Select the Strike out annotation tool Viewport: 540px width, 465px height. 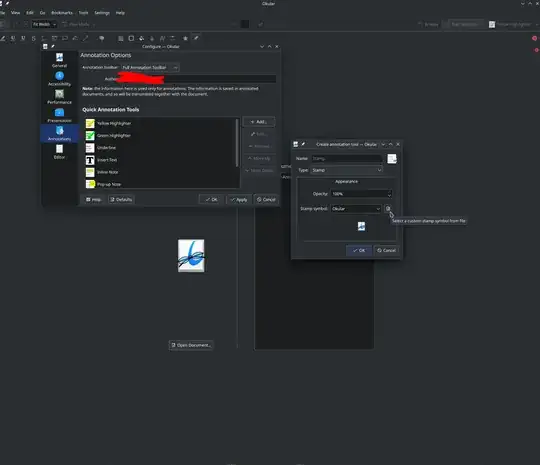(33, 38)
